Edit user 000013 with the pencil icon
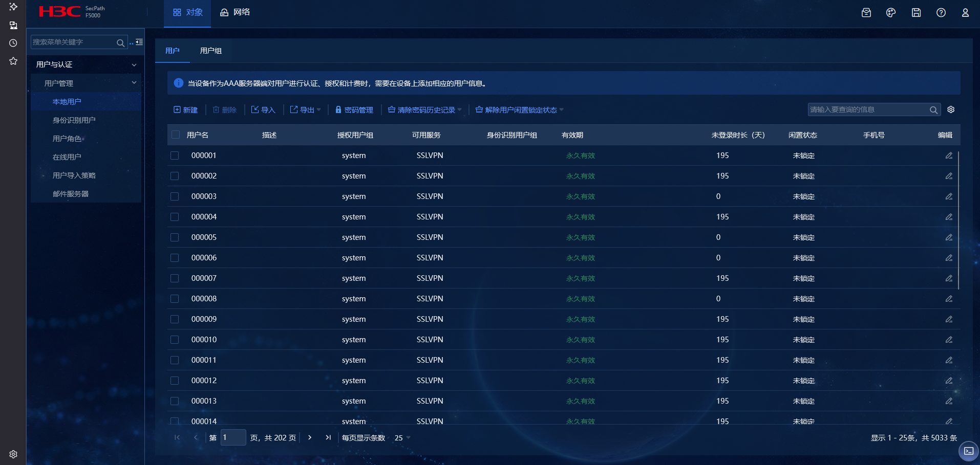Image resolution: width=980 pixels, height=465 pixels. coord(949,401)
